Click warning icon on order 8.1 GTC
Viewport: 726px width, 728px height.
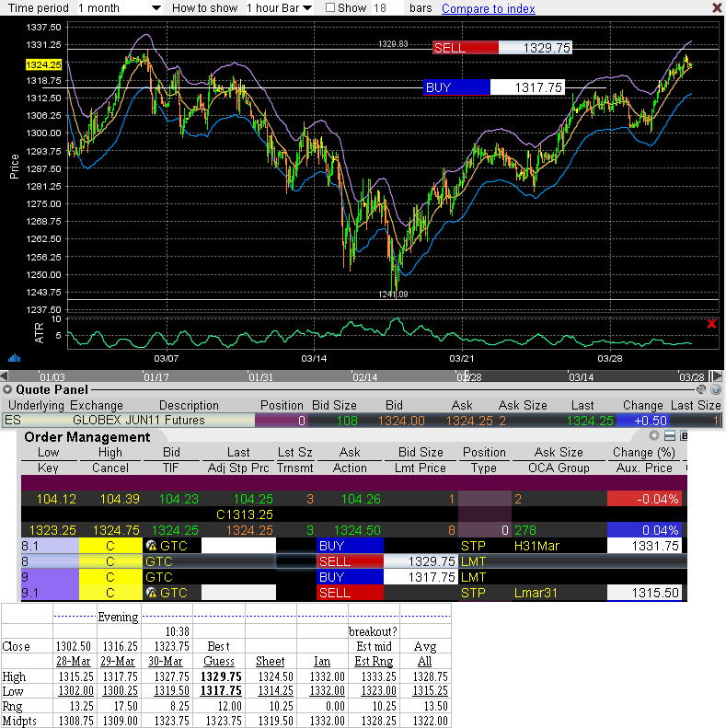(x=151, y=546)
